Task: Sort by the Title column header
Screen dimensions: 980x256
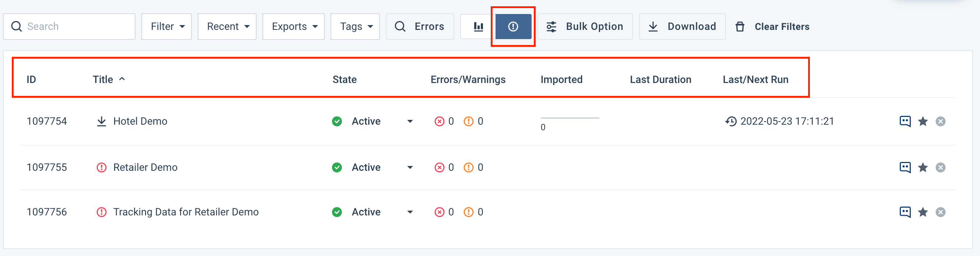Action: tap(103, 79)
